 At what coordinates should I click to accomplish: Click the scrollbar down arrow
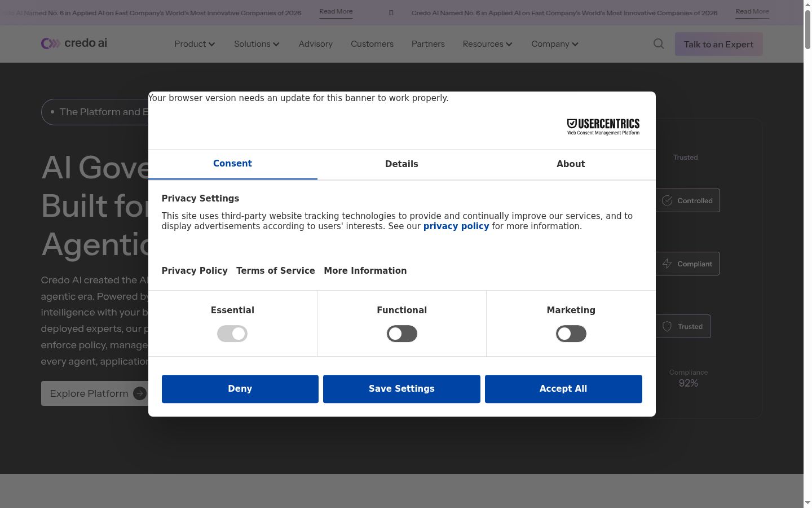click(807, 503)
